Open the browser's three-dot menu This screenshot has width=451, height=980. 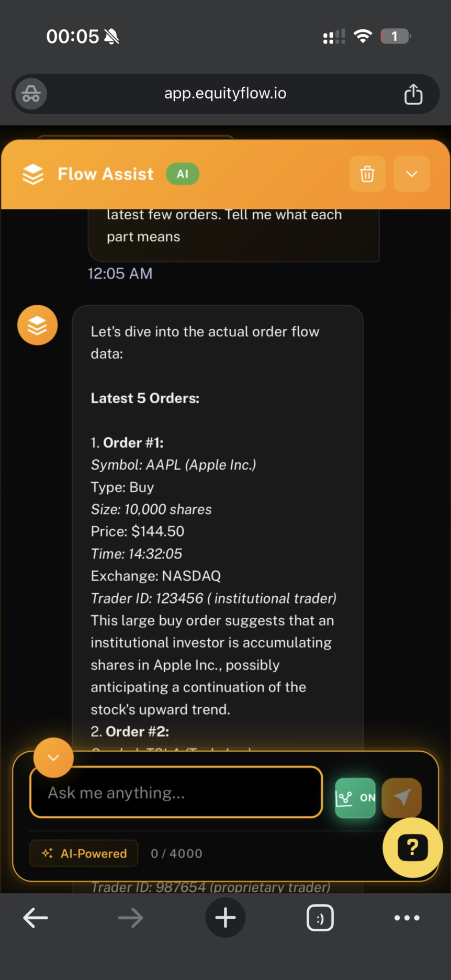(407, 918)
